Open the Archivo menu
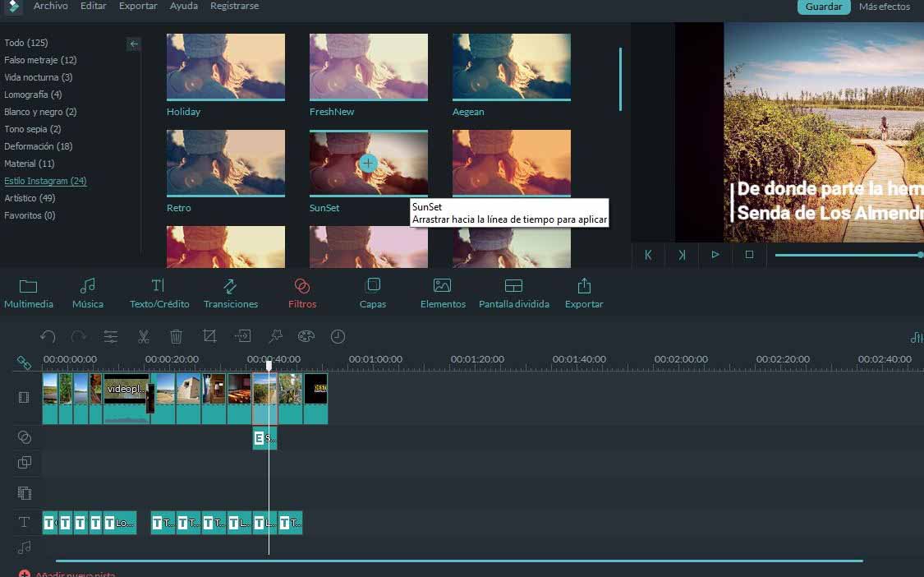The width and height of the screenshot is (924, 577). point(50,6)
